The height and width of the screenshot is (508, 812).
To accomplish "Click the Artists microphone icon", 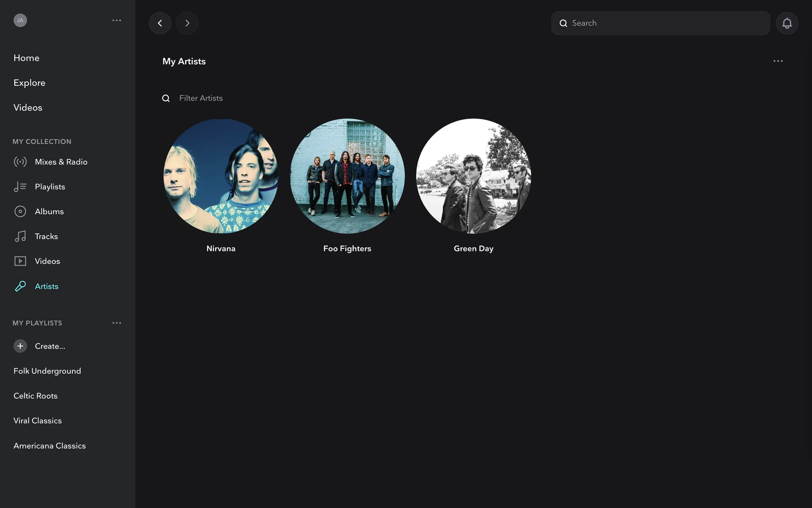I will click(x=20, y=287).
